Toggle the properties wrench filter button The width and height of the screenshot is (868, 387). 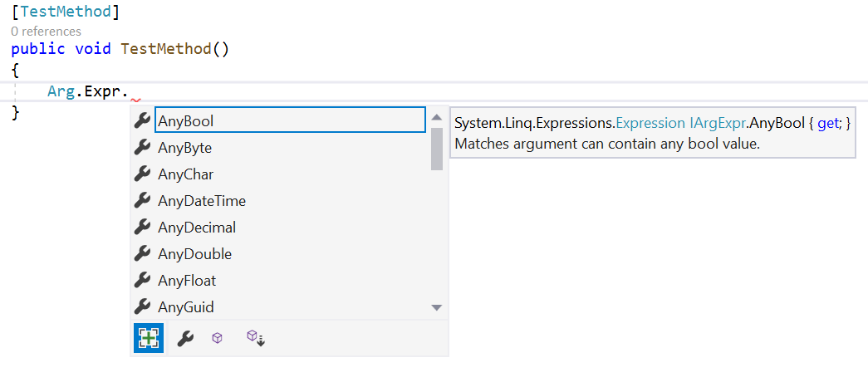point(185,338)
